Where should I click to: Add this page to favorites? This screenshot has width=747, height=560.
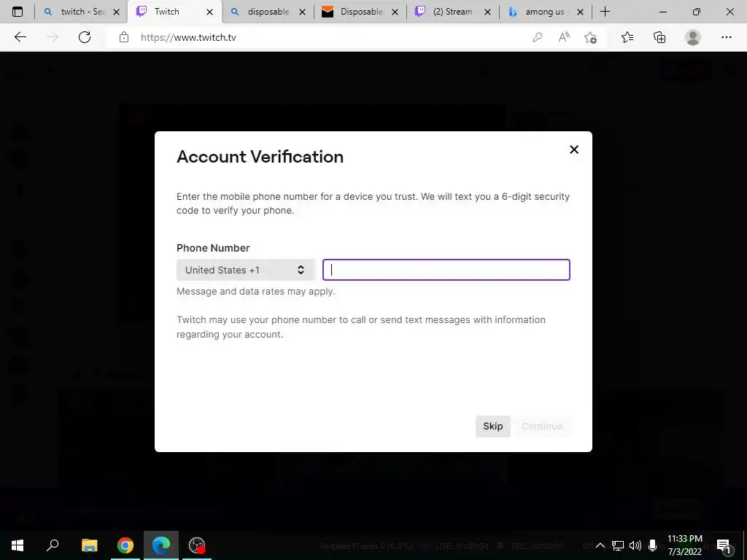(590, 37)
